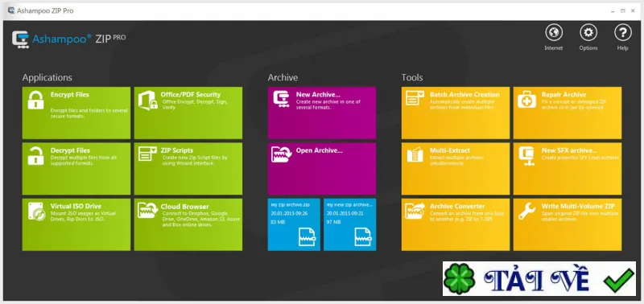Launch the Decrypt Files tile title

coord(70,150)
